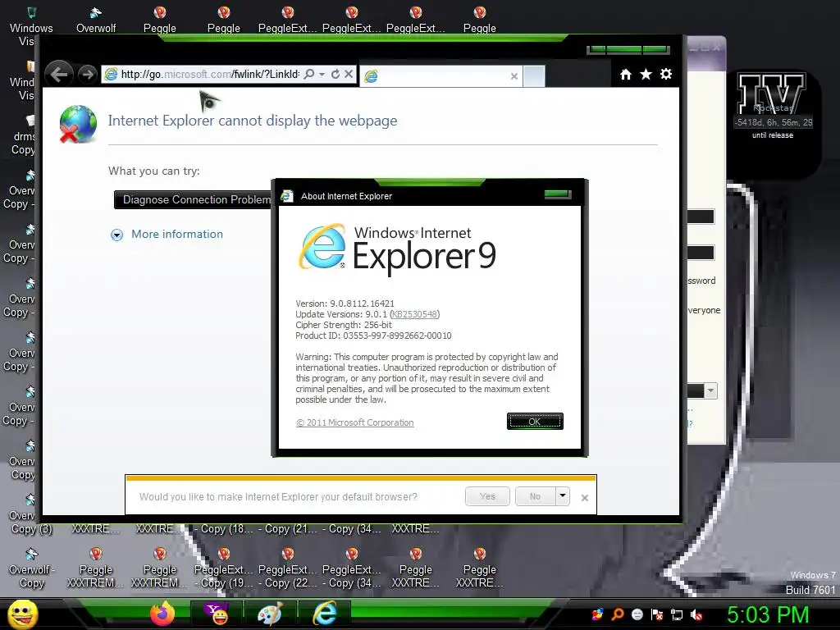Click the Cipher Strength: 256-bit text
This screenshot has width=840, height=630.
(x=344, y=325)
